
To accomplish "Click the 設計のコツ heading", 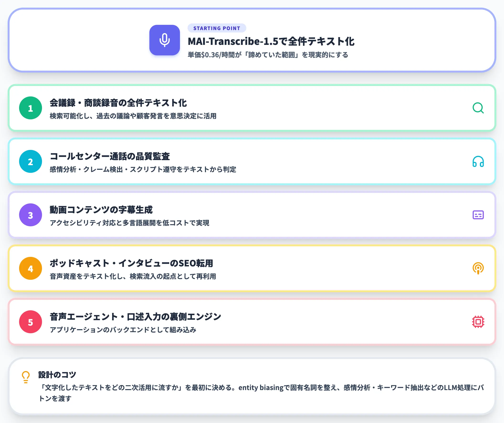I will (57, 375).
